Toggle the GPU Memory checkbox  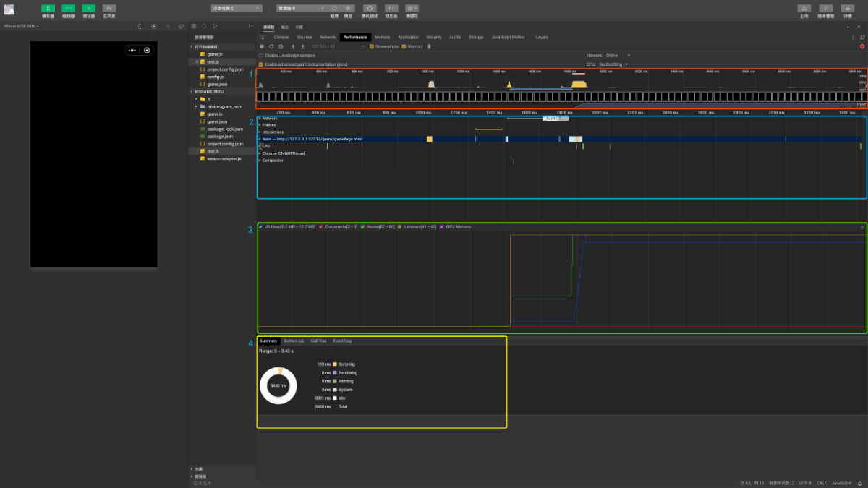[442, 226]
